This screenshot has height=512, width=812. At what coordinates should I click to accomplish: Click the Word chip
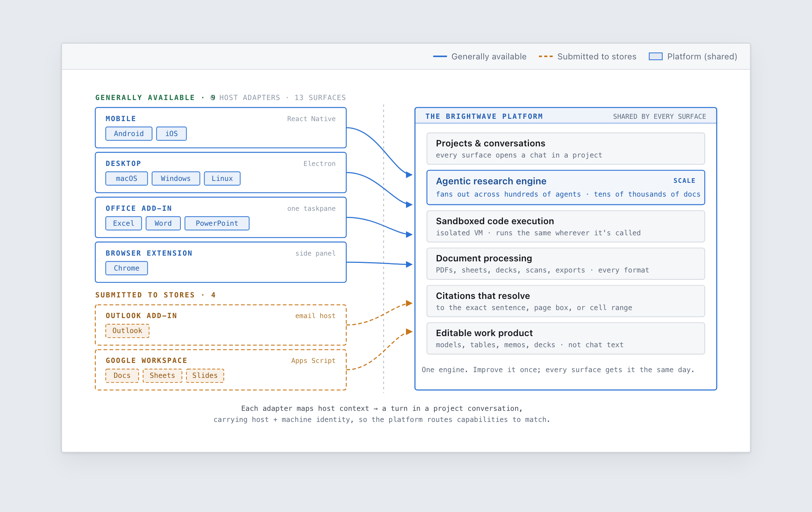pos(163,223)
